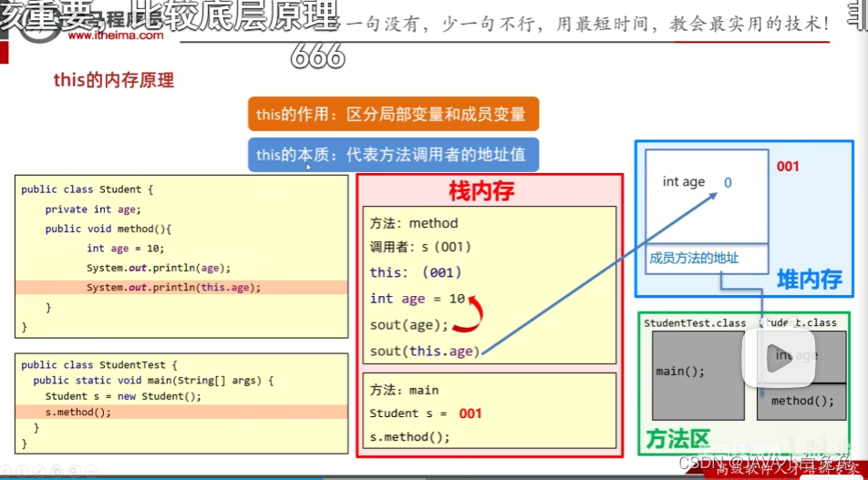Image resolution: width=868 pixels, height=480 pixels.
Task: Open the see-all-slides grid icon
Action: point(56,471)
